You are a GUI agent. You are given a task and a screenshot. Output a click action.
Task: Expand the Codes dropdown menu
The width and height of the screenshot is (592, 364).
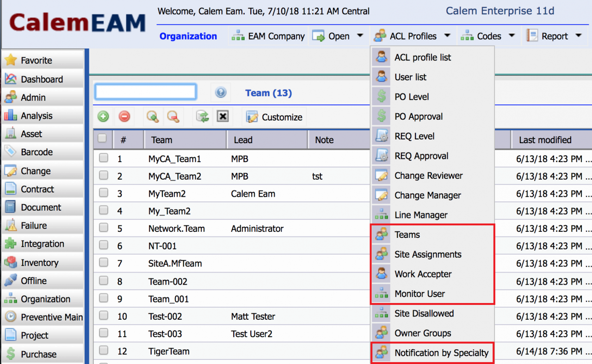coord(488,36)
